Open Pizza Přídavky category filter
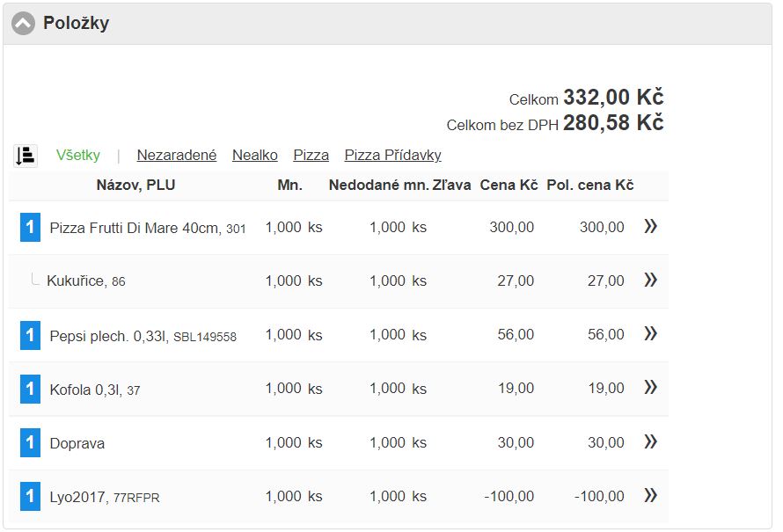The height and width of the screenshot is (532, 783). [392, 156]
